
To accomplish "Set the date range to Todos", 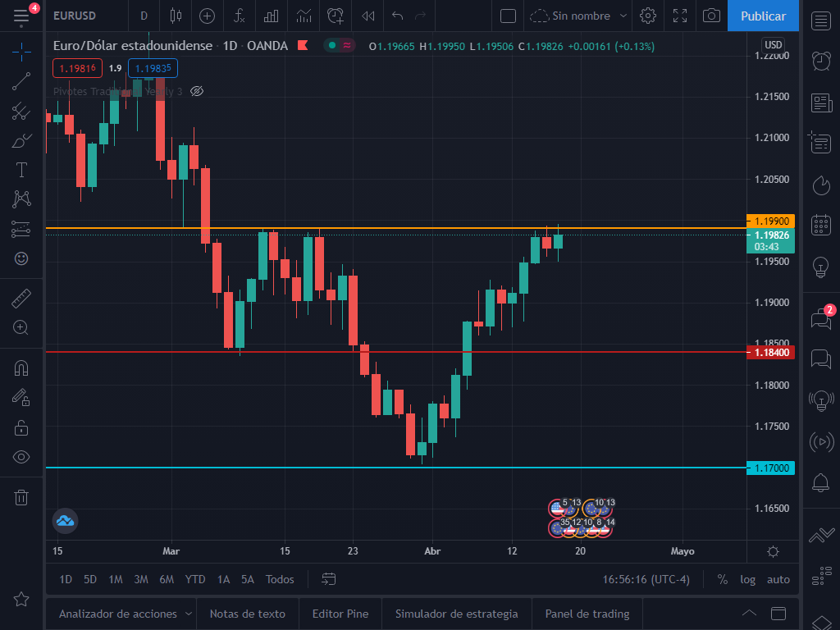I will tap(280, 579).
